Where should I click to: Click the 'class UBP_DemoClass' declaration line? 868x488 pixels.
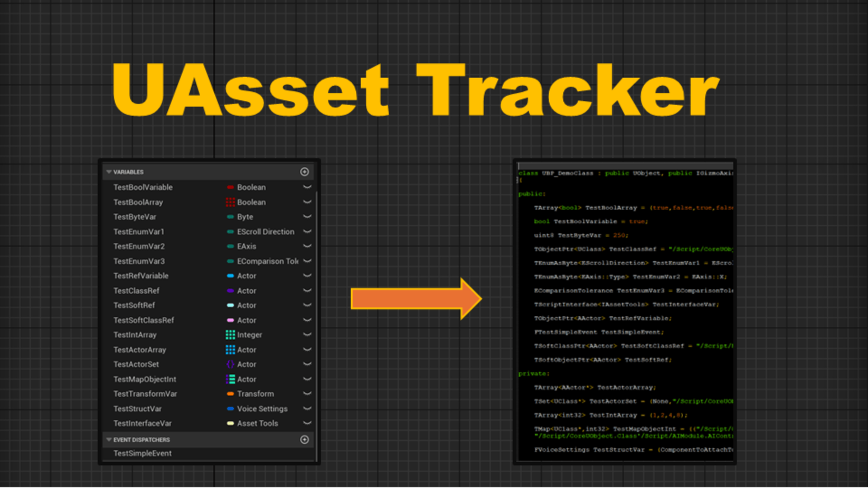[626, 173]
